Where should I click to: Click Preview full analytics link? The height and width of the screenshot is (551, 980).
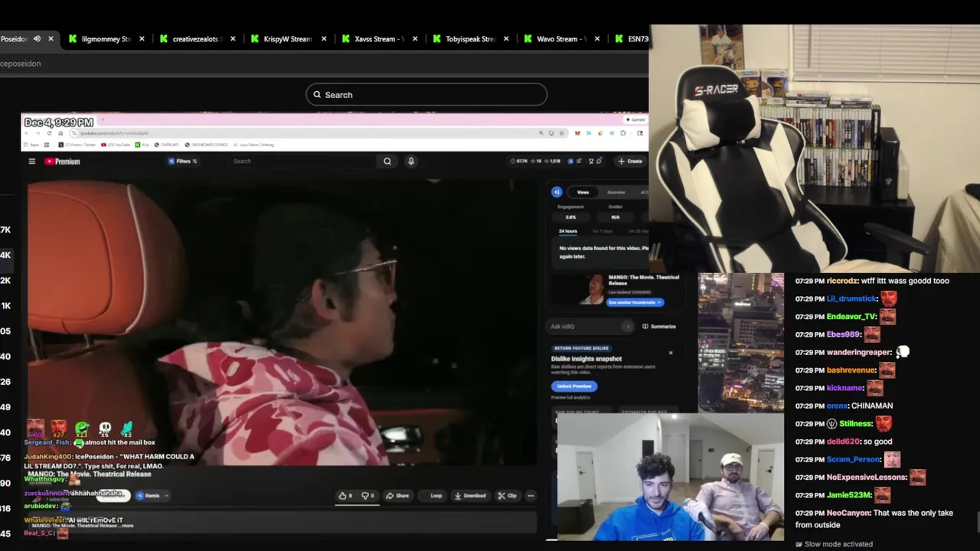click(x=571, y=398)
